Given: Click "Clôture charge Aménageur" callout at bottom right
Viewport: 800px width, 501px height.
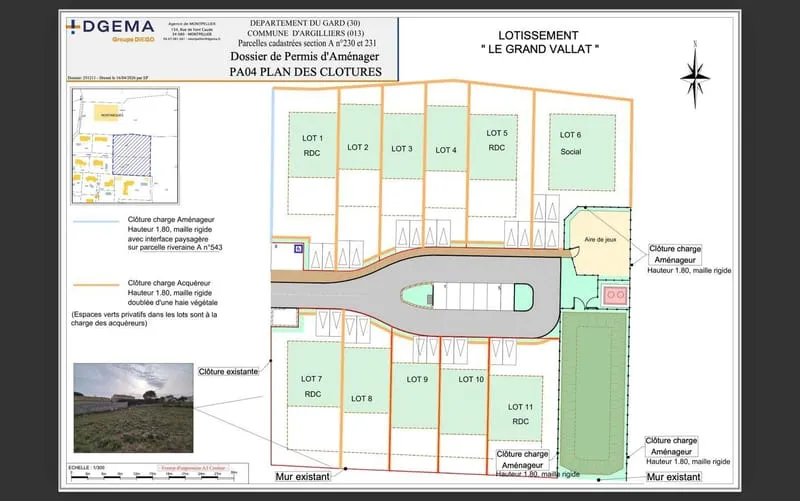Looking at the screenshot, I should 671,446.
